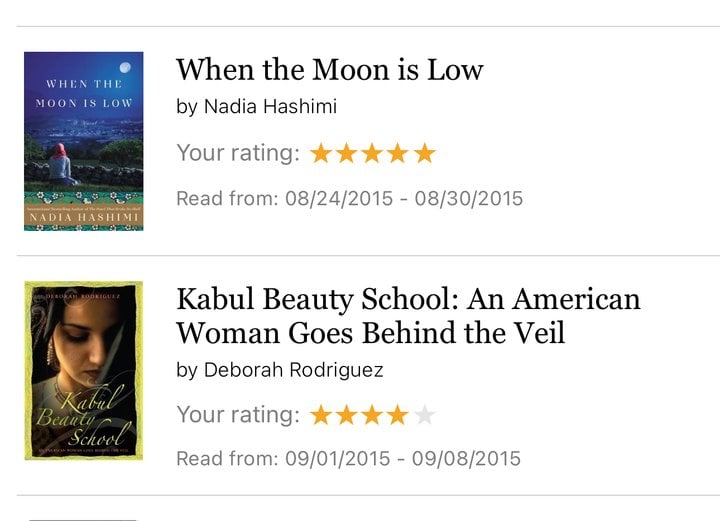Click the When the Moon is Low title
Viewport: 720px width, 521px height.
click(x=330, y=70)
